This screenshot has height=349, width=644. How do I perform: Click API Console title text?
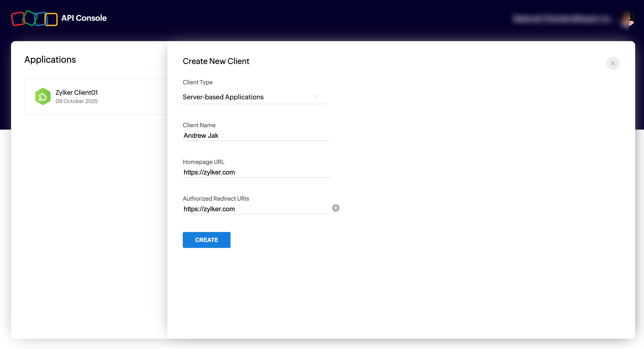click(84, 18)
